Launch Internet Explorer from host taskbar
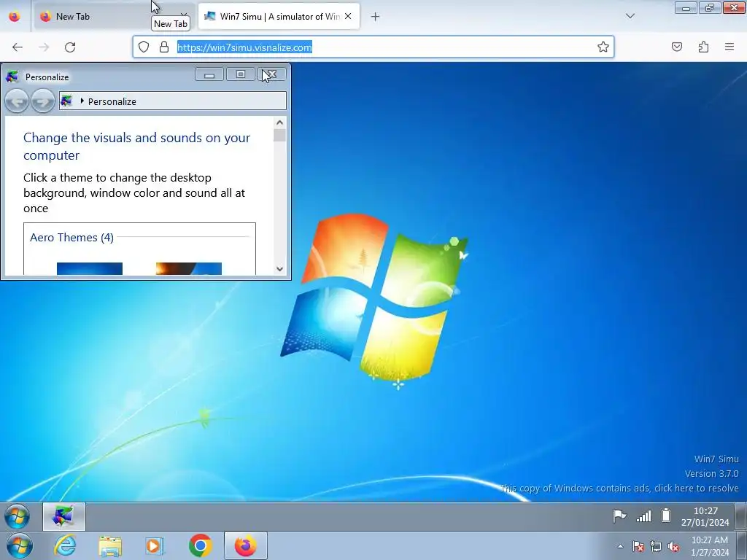The image size is (747, 560). [65, 545]
